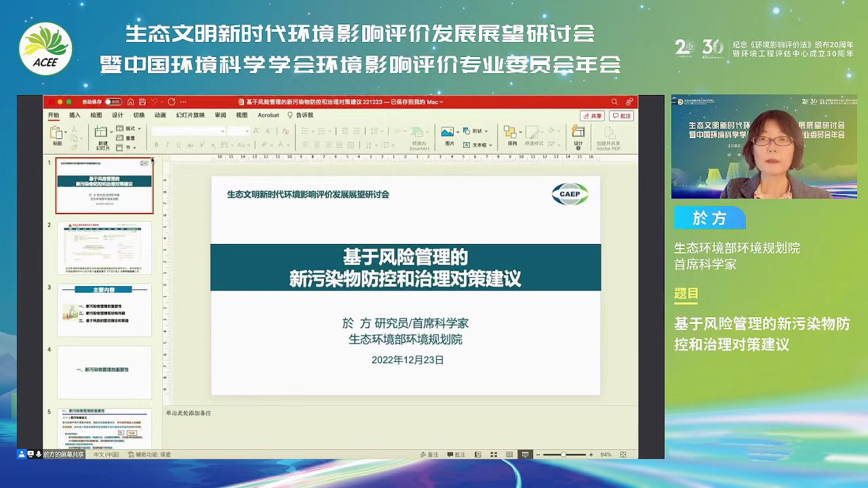
Task: Click the 共享 (Share) button
Action: [x=593, y=116]
